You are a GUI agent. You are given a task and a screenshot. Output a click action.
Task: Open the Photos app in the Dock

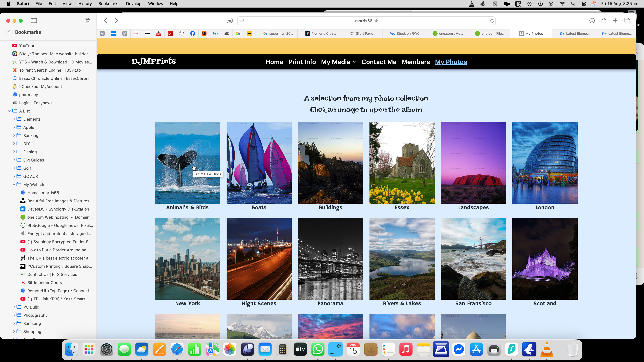[230, 349]
